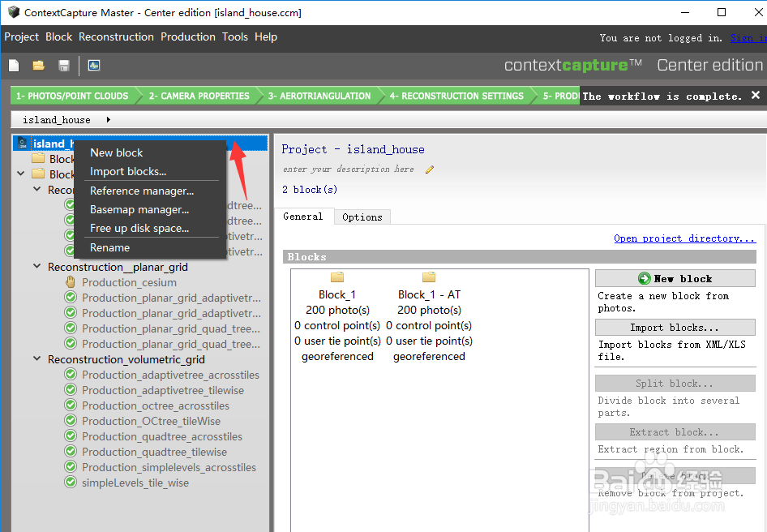
Task: Click the pencil icon to edit description
Action: [x=430, y=169]
